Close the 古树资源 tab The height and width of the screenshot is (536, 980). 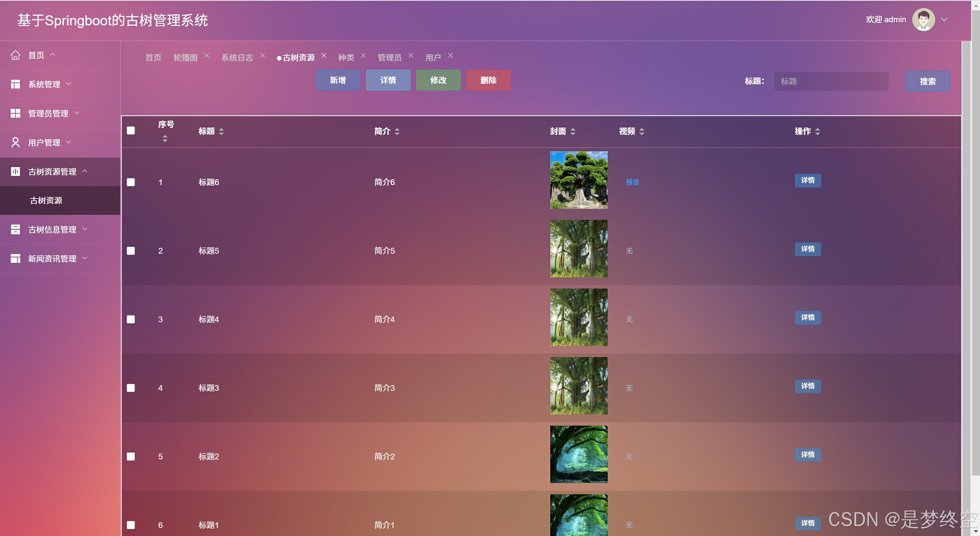(324, 56)
